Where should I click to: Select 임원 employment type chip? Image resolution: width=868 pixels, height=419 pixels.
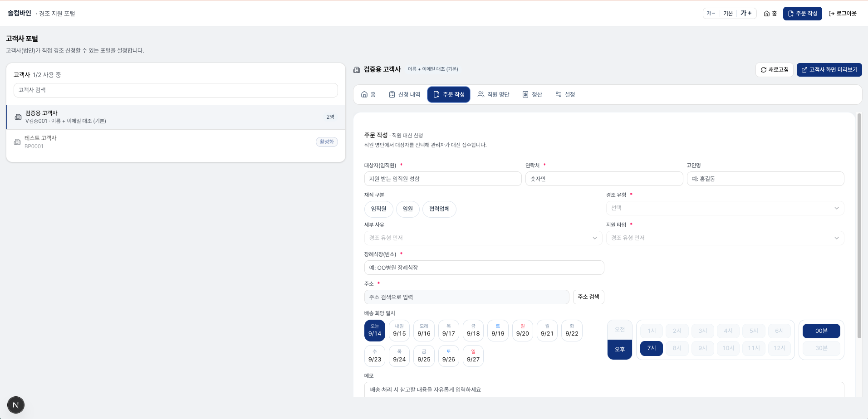[x=408, y=209]
